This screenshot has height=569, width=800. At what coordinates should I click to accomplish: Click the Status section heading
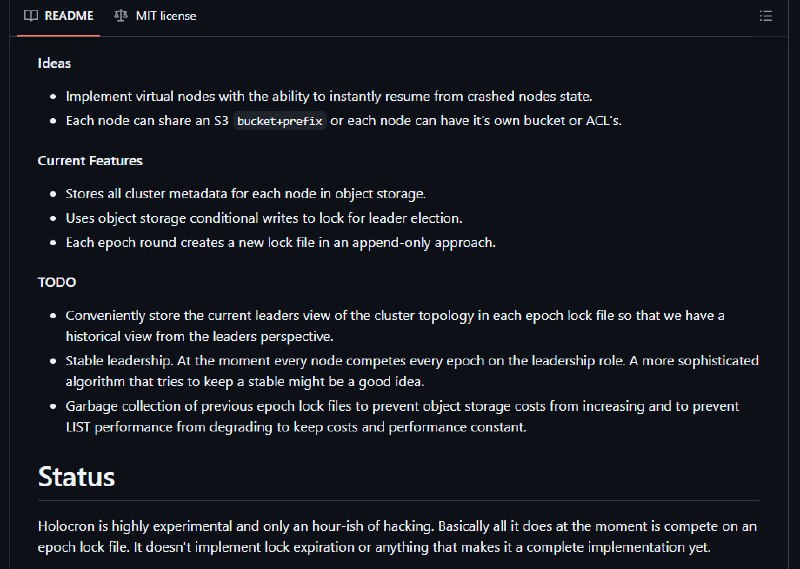coord(77,477)
